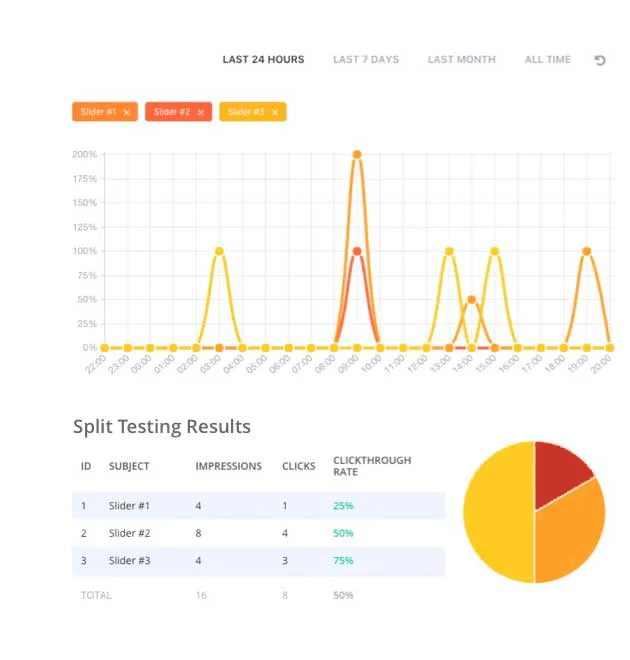The width and height of the screenshot is (630, 660).
Task: Select the Slider #2 table row
Action: click(x=258, y=533)
